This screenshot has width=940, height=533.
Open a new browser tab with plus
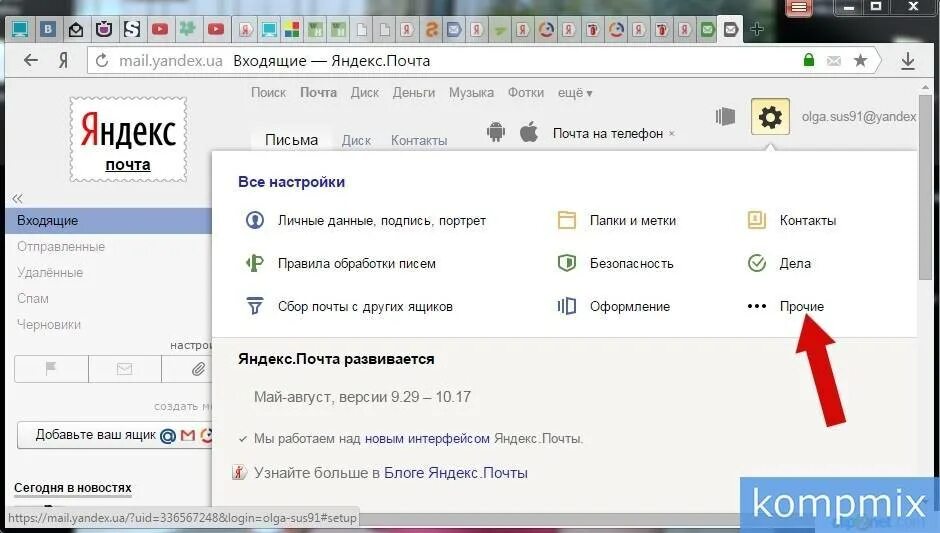click(x=757, y=29)
